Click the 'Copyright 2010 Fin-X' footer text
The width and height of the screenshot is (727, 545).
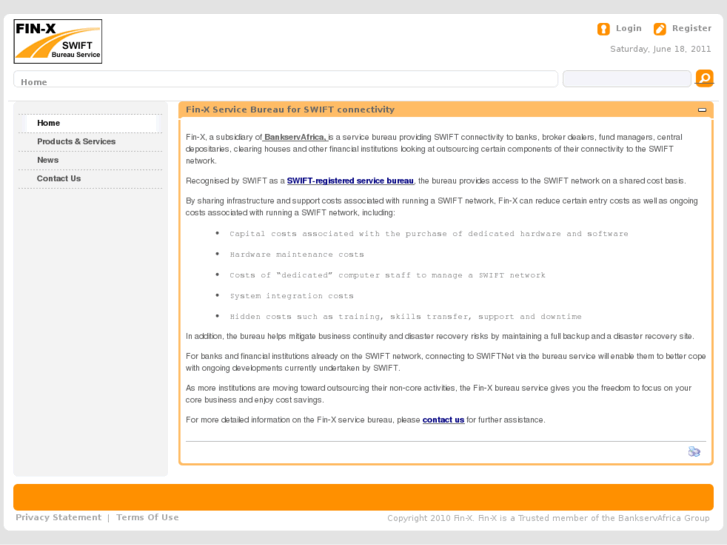coord(548,518)
